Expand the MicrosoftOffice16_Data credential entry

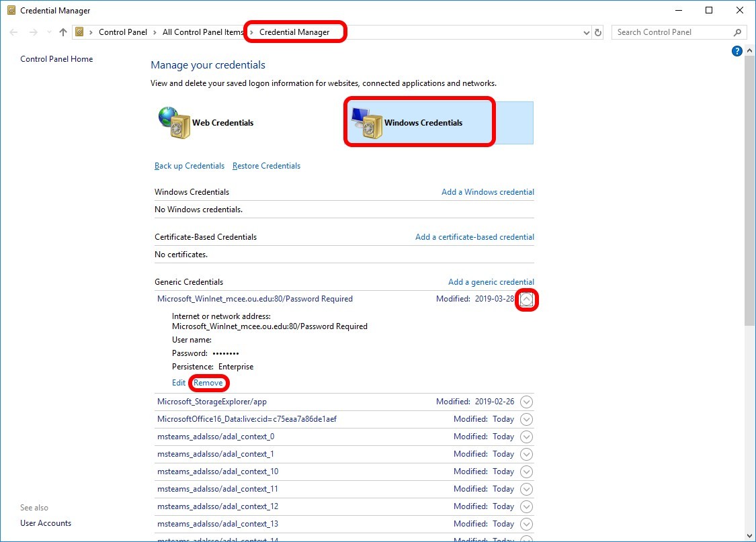527,419
